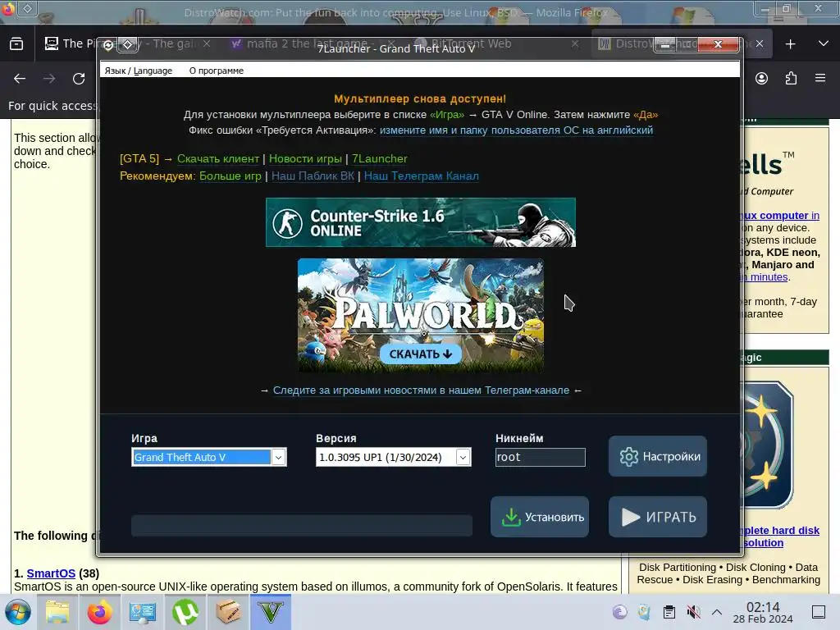Click the Скачать клиент link
840x630 pixels.
pos(218,158)
